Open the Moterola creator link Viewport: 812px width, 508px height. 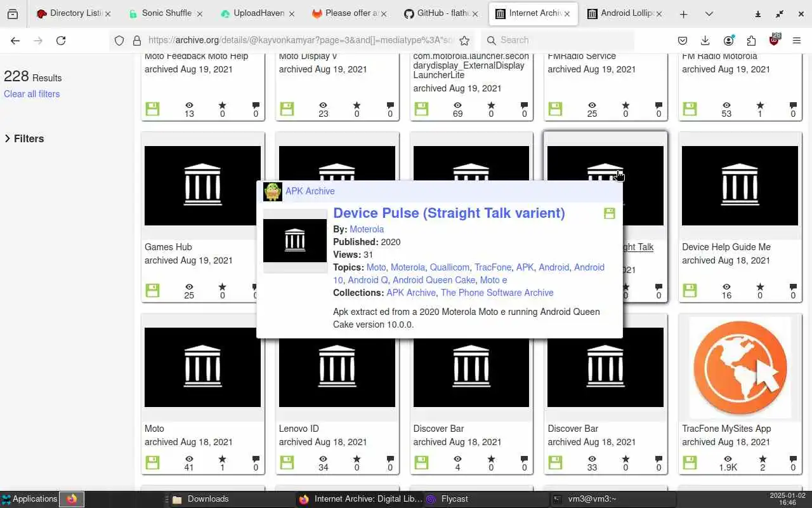tap(367, 229)
